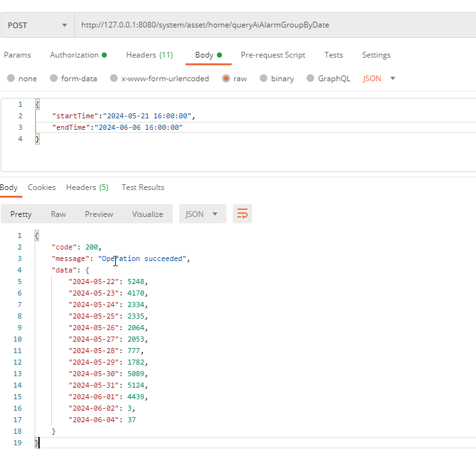Open the Authorization tab
The width and height of the screenshot is (476, 460).
[78, 55]
